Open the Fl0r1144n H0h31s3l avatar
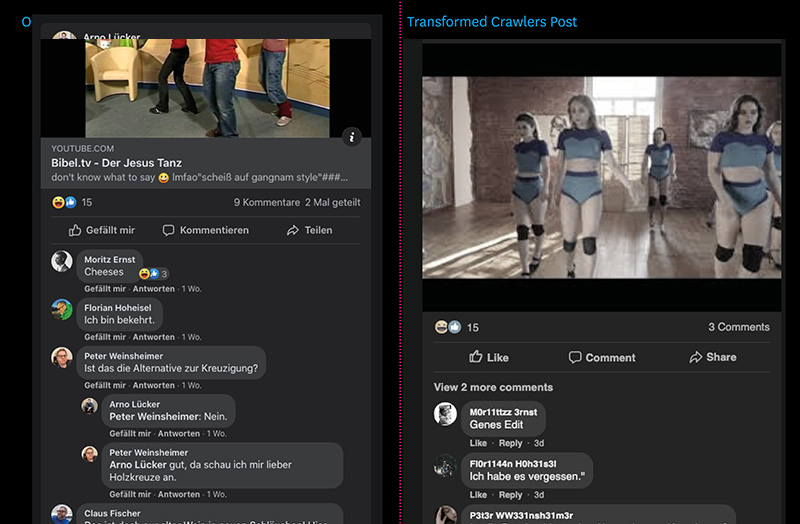 click(445, 465)
